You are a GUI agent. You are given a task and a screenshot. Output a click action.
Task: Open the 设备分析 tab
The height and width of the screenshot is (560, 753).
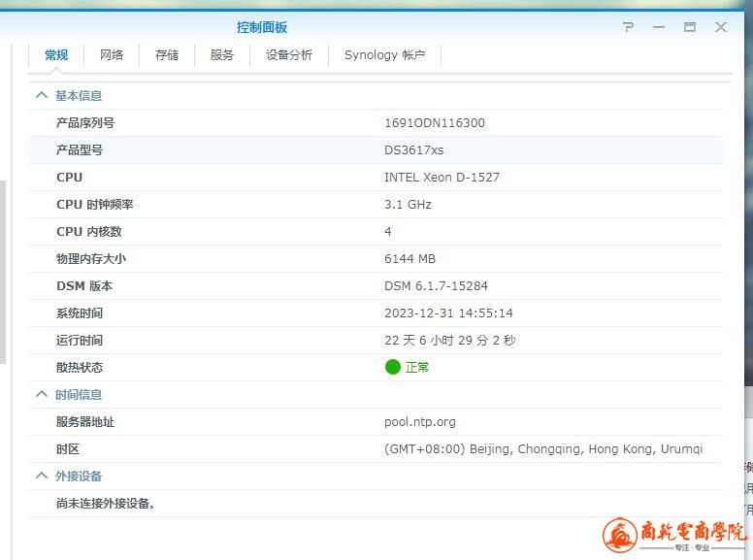point(289,55)
